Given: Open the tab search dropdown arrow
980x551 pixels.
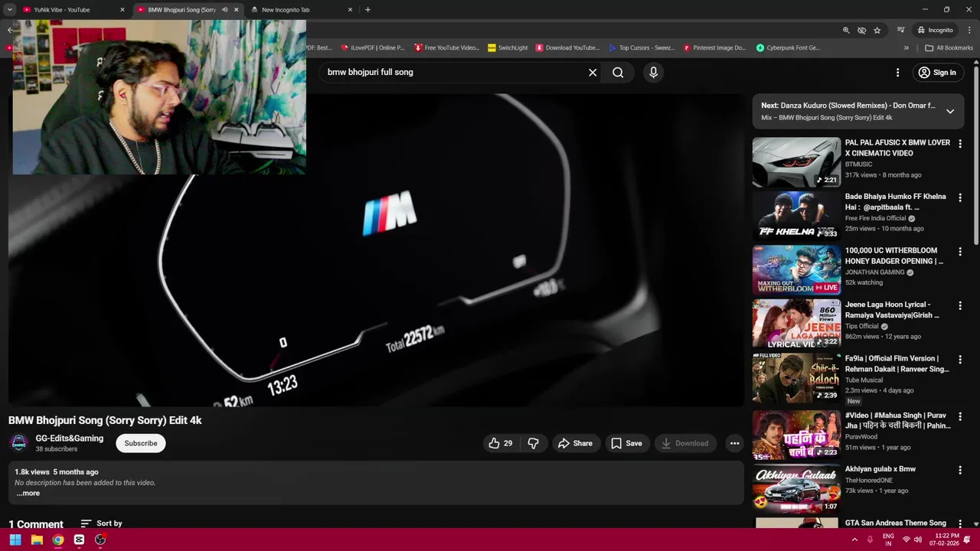Looking at the screenshot, I should (9, 10).
